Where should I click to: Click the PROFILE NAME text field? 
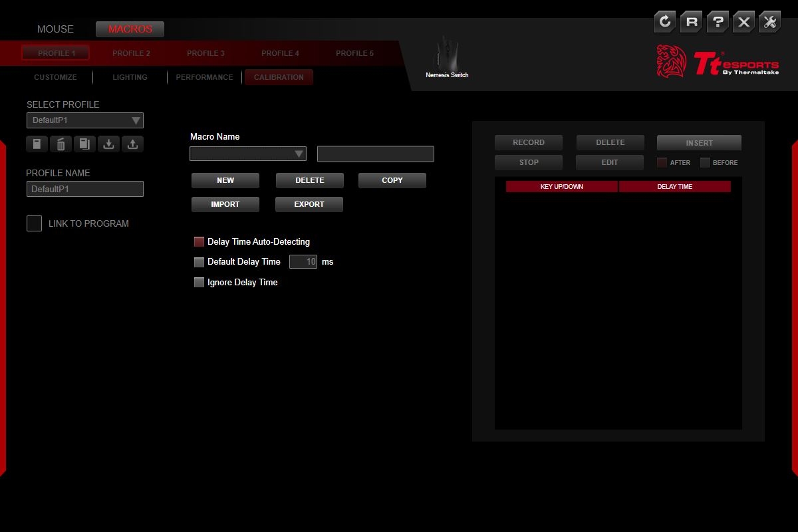(85, 189)
